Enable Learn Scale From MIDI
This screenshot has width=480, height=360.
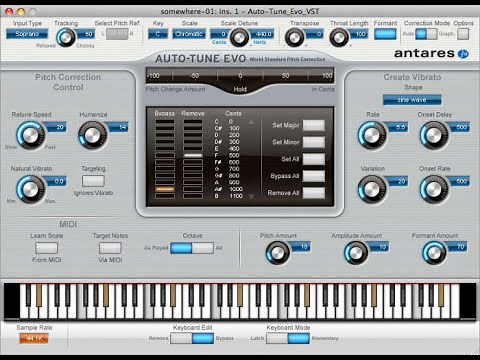pyautogui.click(x=46, y=248)
